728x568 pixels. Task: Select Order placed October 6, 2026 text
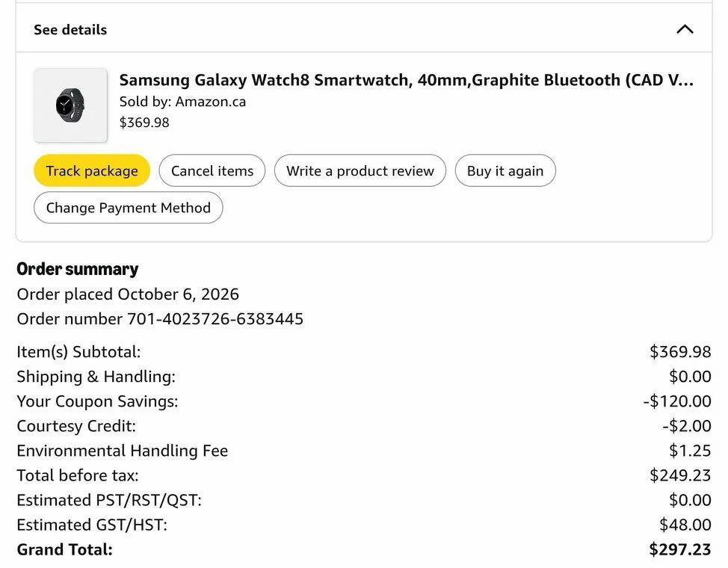point(128,294)
